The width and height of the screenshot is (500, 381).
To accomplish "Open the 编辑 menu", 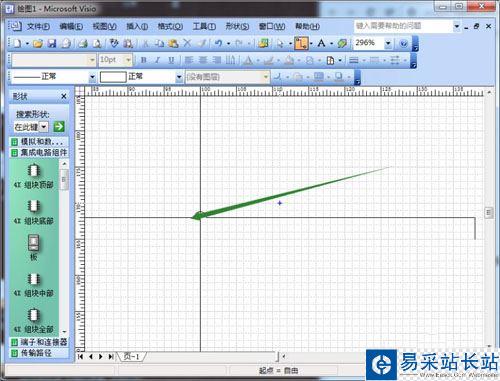I will tap(71, 26).
